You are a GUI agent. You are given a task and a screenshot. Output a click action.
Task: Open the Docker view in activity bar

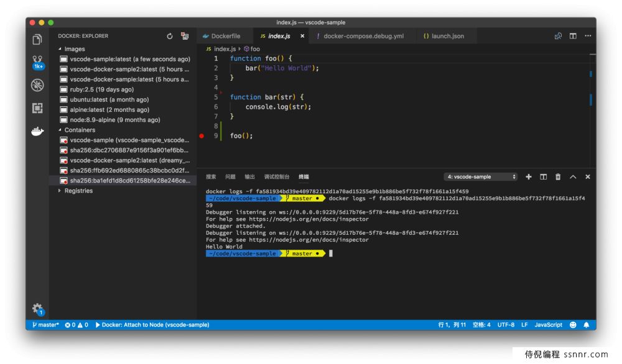click(37, 131)
